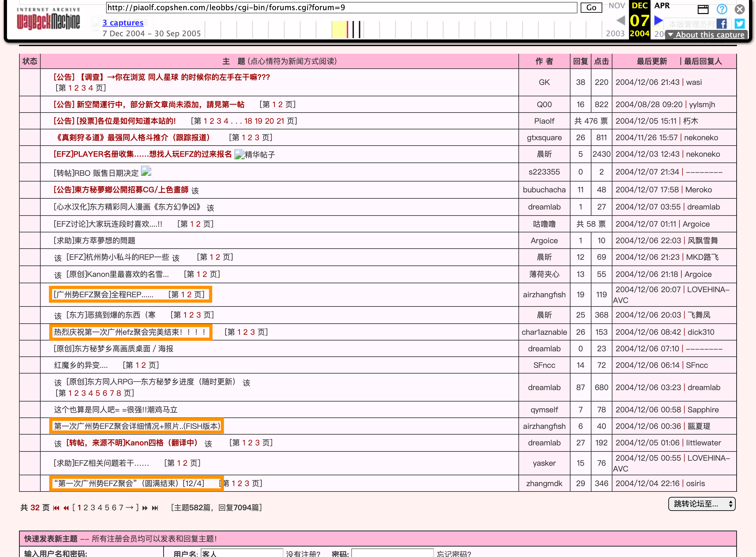Open the thread [原创]东方秘梦乡高画质桌面 / 海报

pos(113,348)
